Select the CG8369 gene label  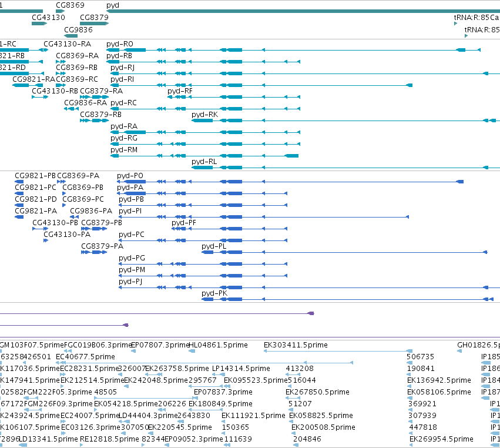coord(70,5)
